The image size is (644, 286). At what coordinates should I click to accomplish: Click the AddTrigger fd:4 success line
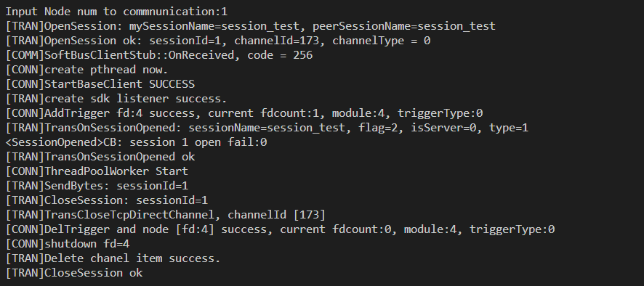[x=244, y=113]
